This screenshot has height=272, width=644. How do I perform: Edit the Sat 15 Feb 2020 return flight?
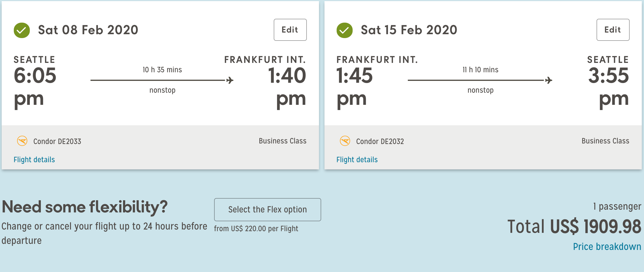pyautogui.click(x=613, y=30)
